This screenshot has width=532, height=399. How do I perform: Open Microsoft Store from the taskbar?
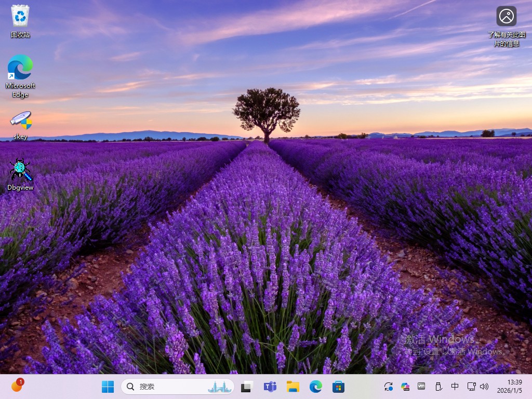point(339,387)
